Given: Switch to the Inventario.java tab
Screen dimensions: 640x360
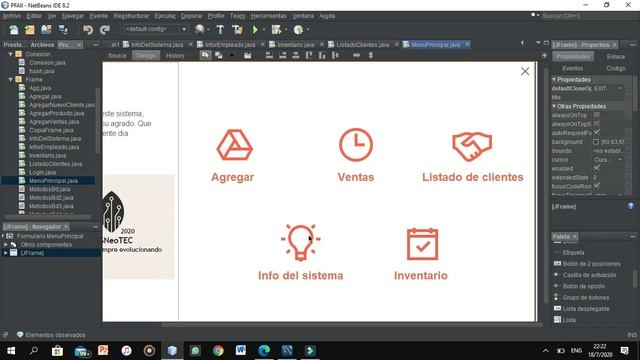Looking at the screenshot, I should coord(296,44).
